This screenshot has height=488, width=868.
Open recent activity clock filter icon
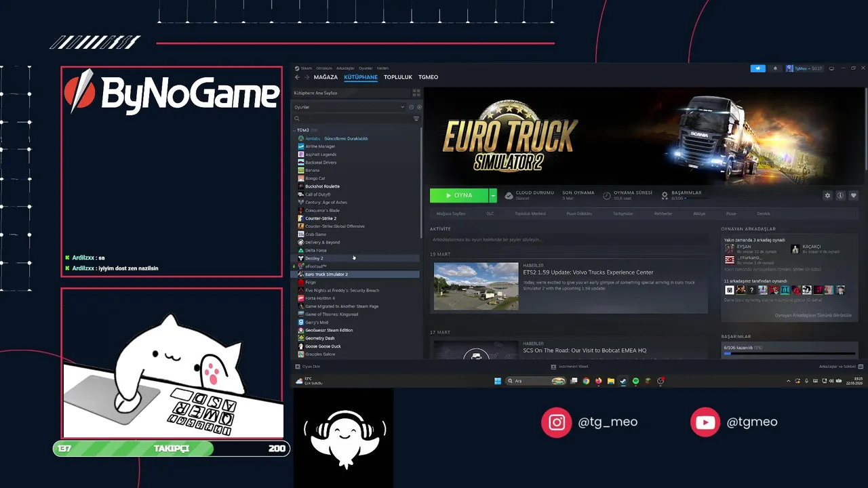coord(411,107)
